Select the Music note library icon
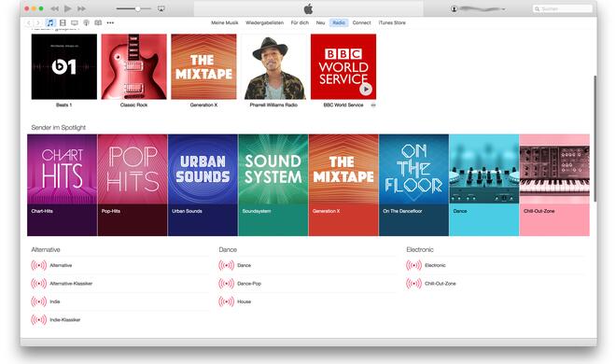The image size is (616, 364). pyautogui.click(x=50, y=22)
